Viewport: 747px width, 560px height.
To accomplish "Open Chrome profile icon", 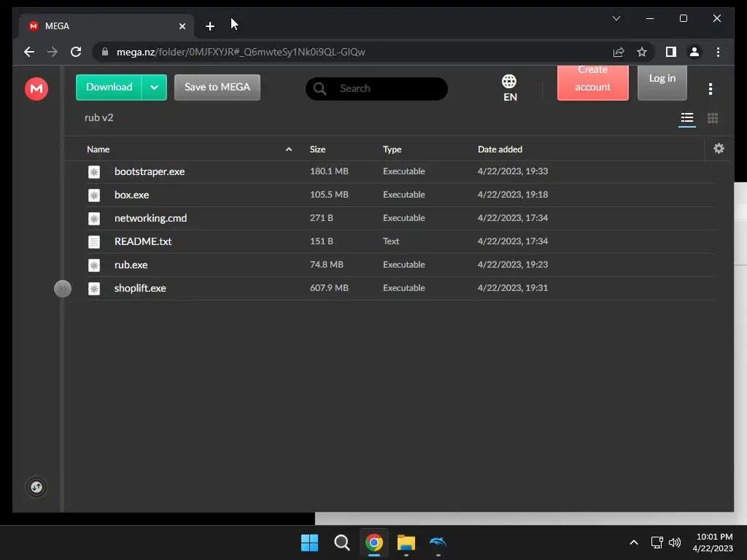I will point(694,52).
